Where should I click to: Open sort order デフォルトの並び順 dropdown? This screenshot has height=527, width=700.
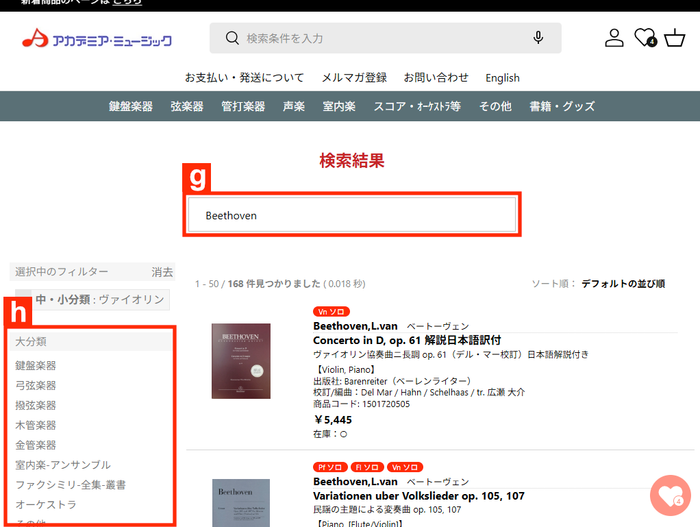(x=623, y=284)
